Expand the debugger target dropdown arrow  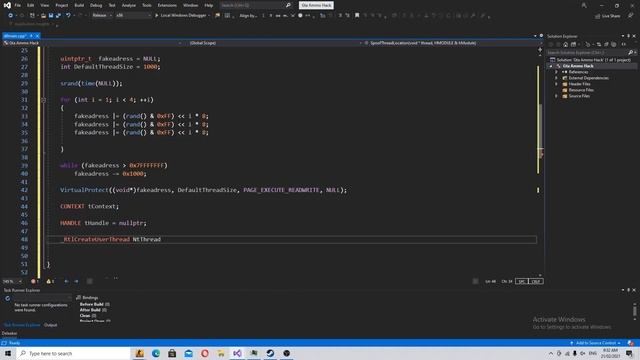point(209,16)
